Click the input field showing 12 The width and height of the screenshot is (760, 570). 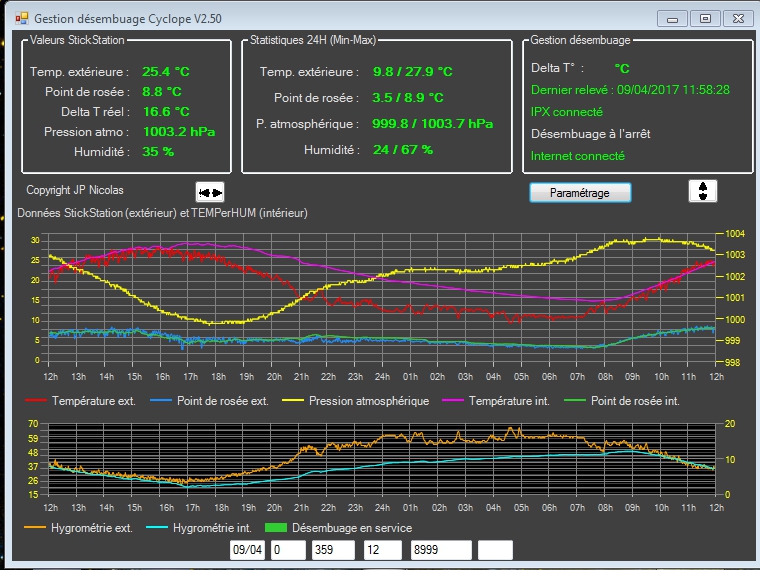(x=382, y=550)
